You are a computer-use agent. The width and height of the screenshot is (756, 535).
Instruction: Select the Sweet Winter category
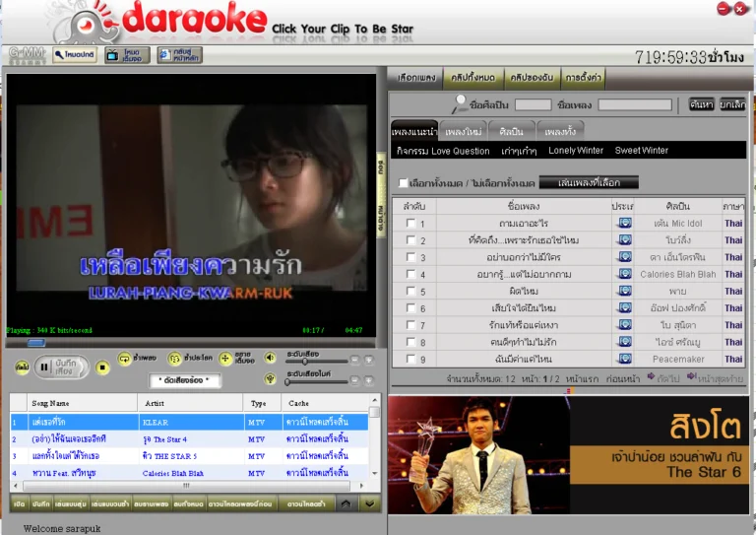641,151
